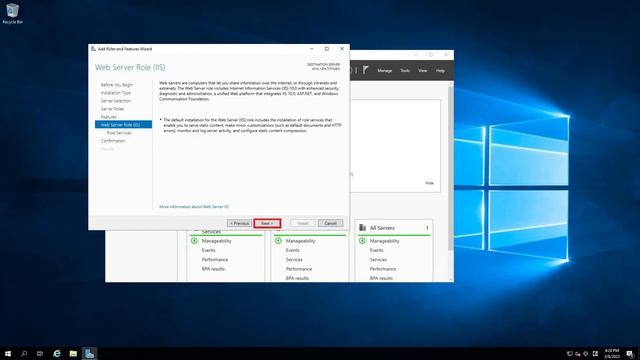
Task: Close the Add Roles and Features Wizard
Action: 342,49
